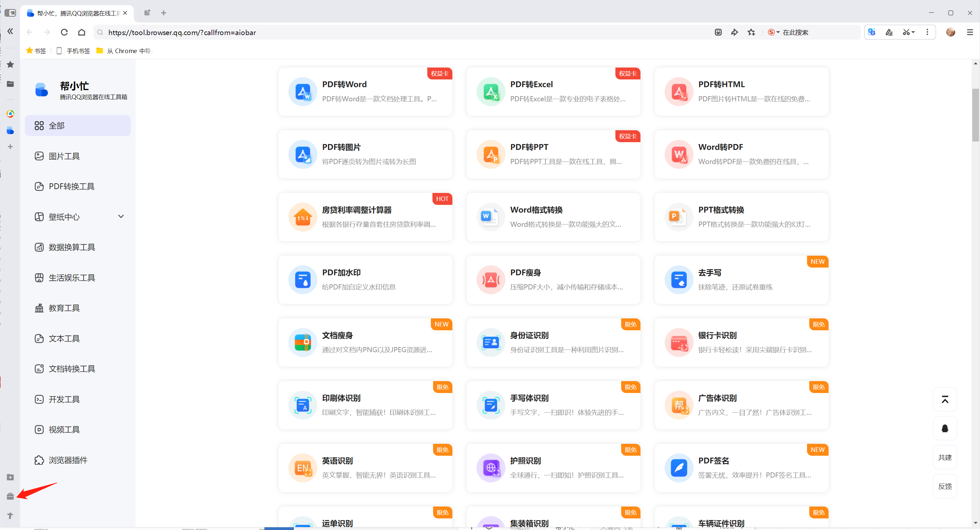
Task: Click the 共建 button on the right
Action: pos(945,457)
